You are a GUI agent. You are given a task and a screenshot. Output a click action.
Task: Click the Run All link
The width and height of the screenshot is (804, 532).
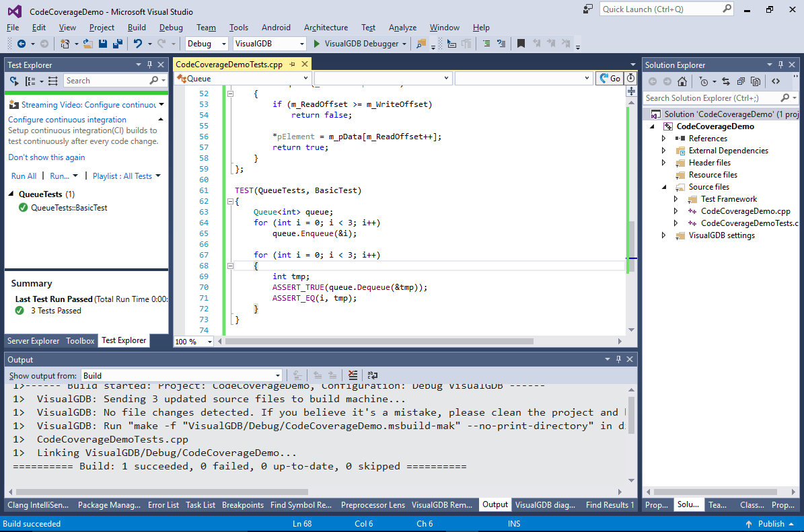click(24, 176)
